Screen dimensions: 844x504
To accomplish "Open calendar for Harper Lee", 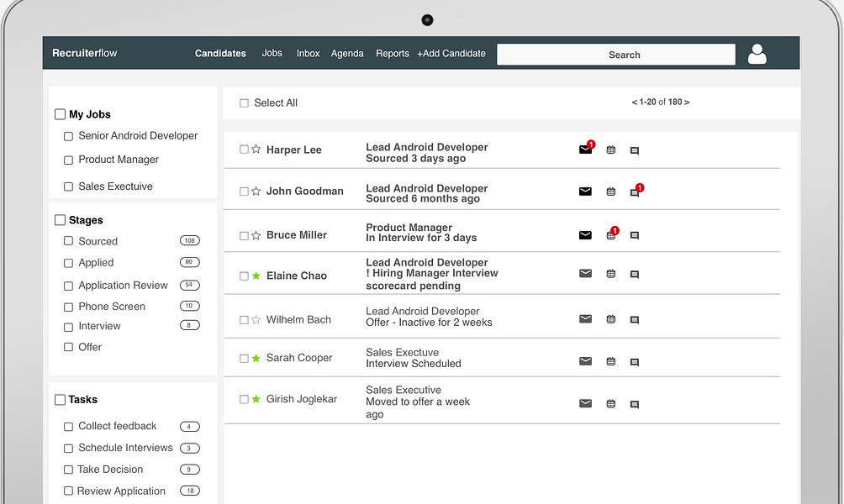I will point(611,150).
